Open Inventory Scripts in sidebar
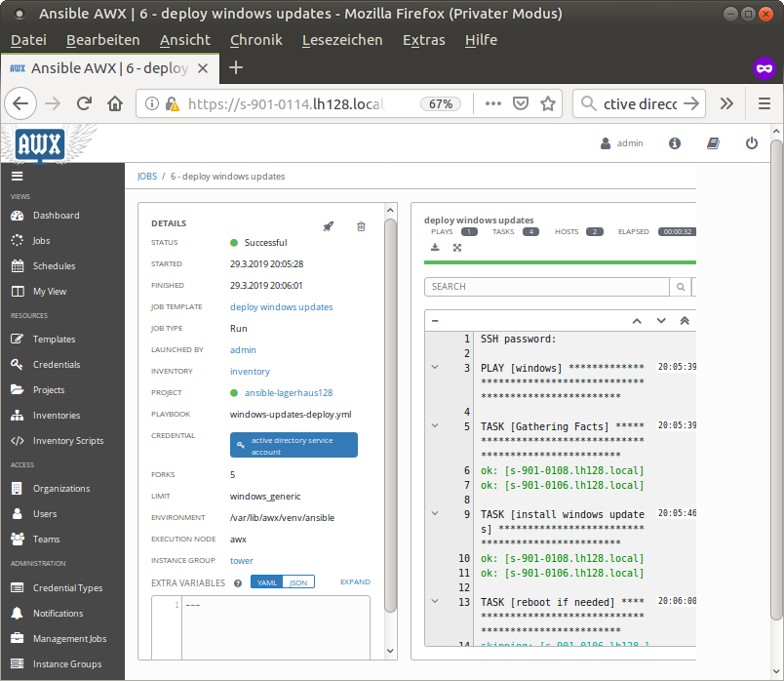Image resolution: width=784 pixels, height=681 pixels. click(68, 441)
